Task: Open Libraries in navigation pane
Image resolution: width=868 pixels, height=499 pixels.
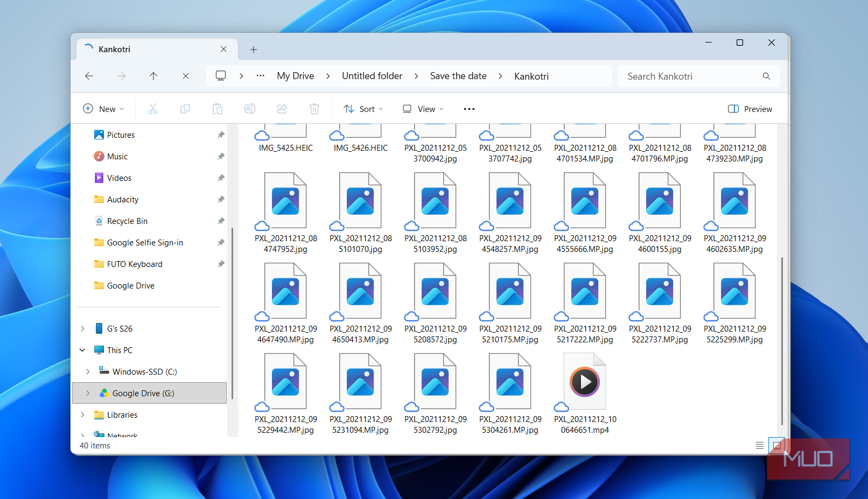Action: 122,414
